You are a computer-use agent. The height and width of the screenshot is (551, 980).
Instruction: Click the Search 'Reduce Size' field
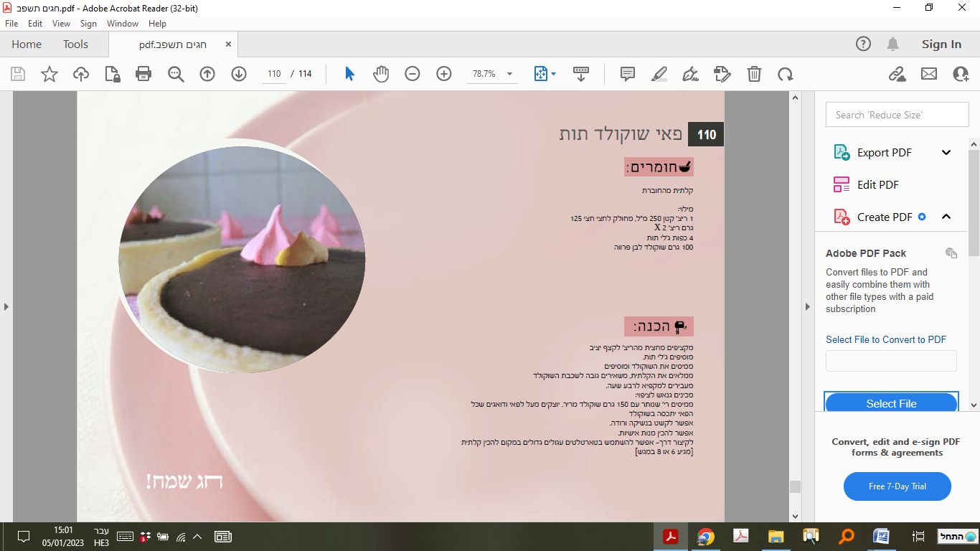[897, 115]
